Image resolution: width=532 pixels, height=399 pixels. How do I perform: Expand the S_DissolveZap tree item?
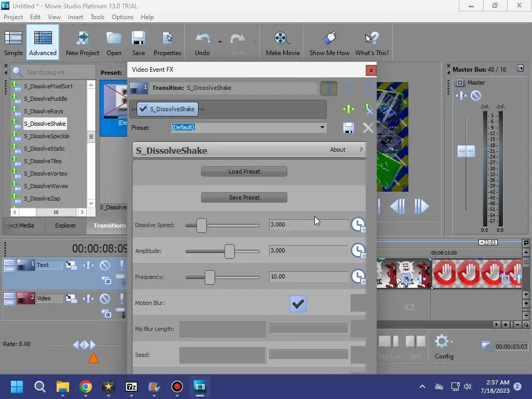click(16, 198)
